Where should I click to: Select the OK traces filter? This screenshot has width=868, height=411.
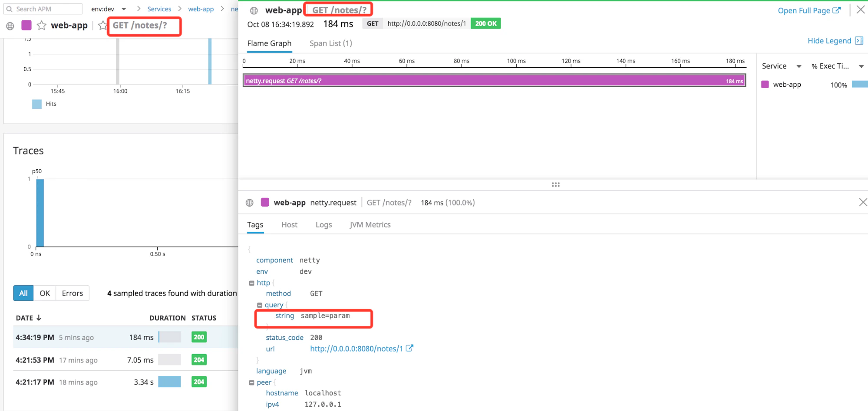[45, 293]
